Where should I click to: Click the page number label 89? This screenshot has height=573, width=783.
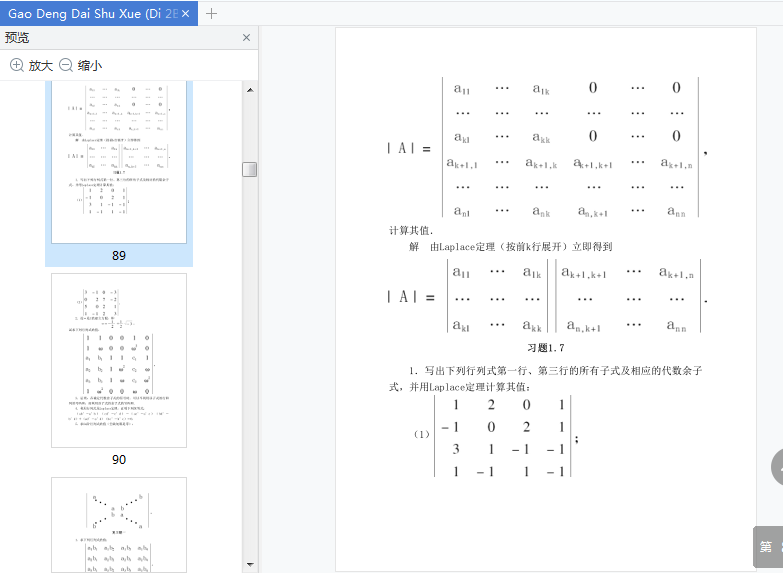pyautogui.click(x=119, y=255)
